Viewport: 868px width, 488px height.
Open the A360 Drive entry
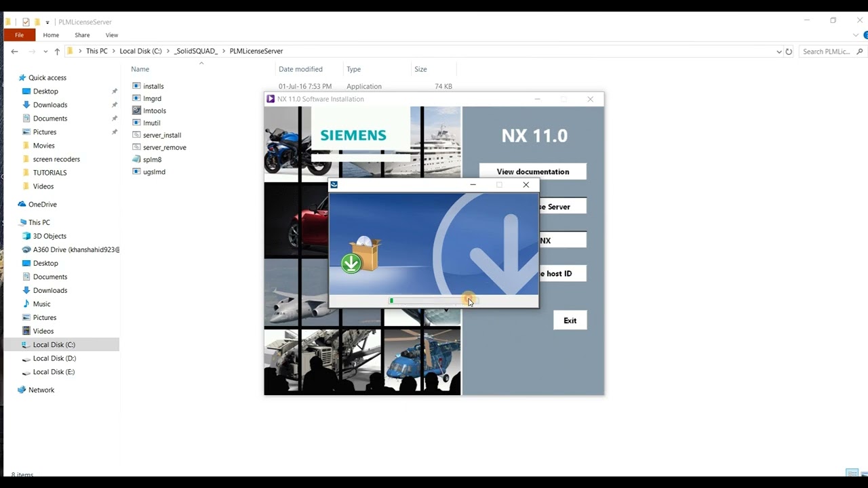tap(76, 249)
